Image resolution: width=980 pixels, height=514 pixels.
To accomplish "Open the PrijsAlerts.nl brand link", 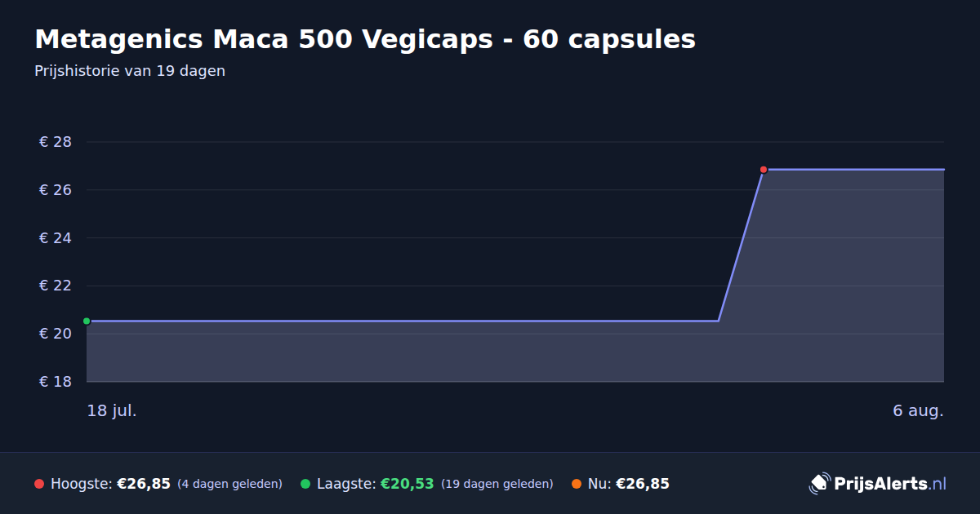I will tap(890, 484).
